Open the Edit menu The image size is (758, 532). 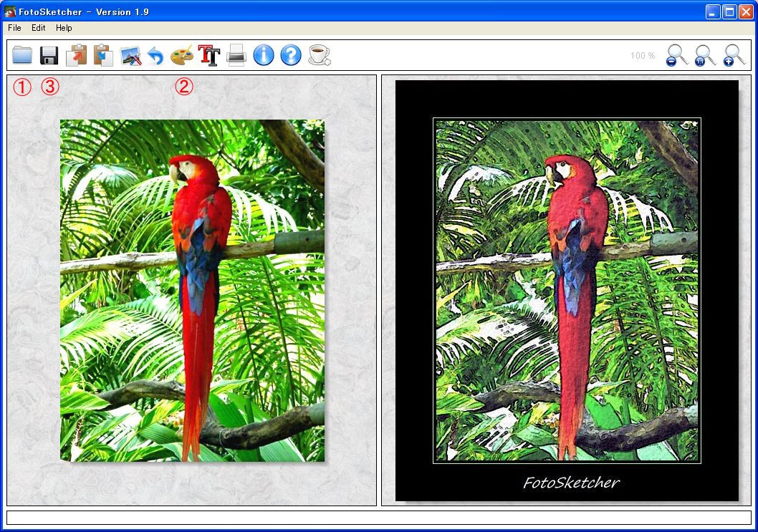click(x=38, y=28)
